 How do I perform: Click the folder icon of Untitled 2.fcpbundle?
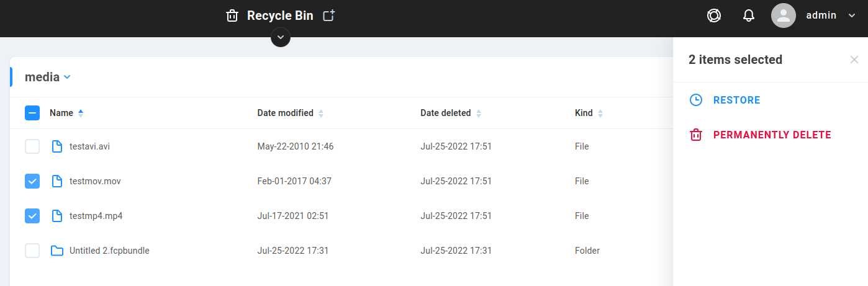click(57, 251)
